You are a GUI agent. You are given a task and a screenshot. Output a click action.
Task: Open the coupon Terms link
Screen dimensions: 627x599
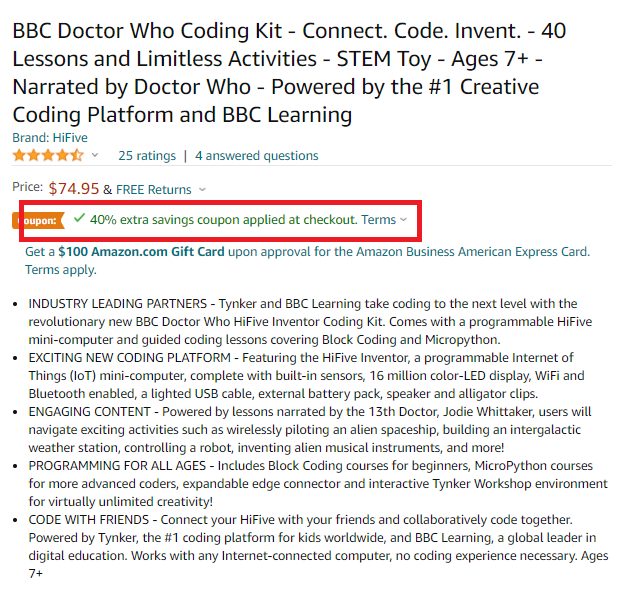(x=378, y=220)
